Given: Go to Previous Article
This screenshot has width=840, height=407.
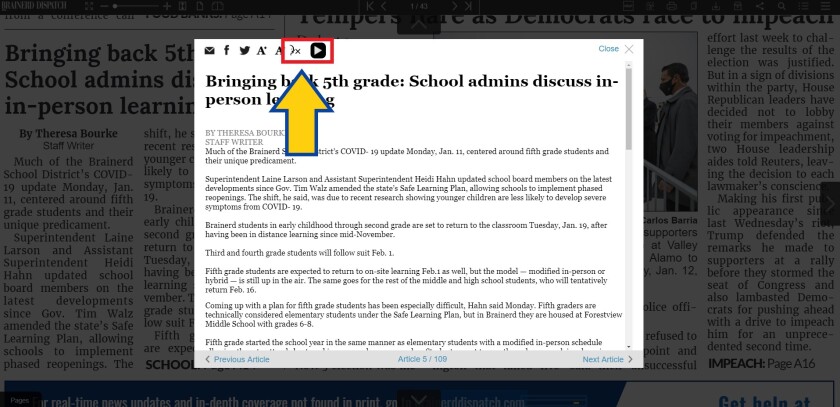Looking at the screenshot, I should coord(237,359).
